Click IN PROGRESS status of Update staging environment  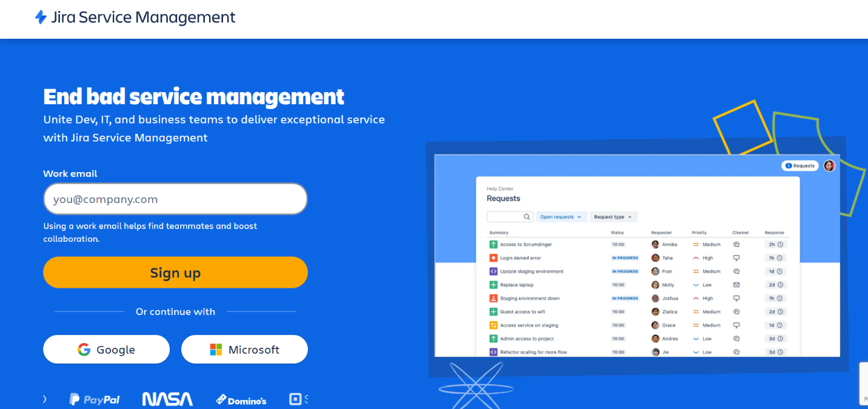(625, 271)
